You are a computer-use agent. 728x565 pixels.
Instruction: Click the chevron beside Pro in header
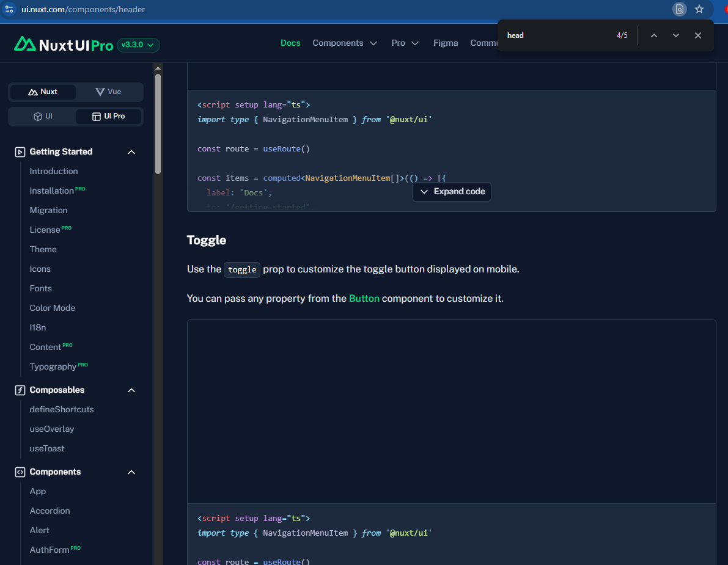(415, 43)
